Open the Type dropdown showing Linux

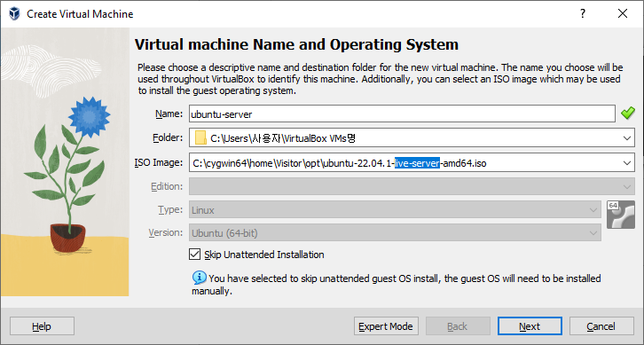tap(395, 210)
